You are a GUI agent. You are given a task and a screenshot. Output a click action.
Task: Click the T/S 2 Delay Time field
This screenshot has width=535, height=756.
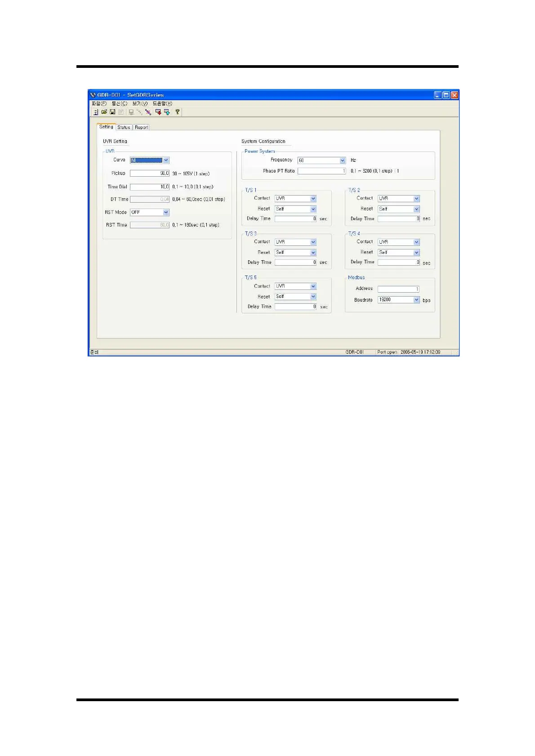(399, 219)
